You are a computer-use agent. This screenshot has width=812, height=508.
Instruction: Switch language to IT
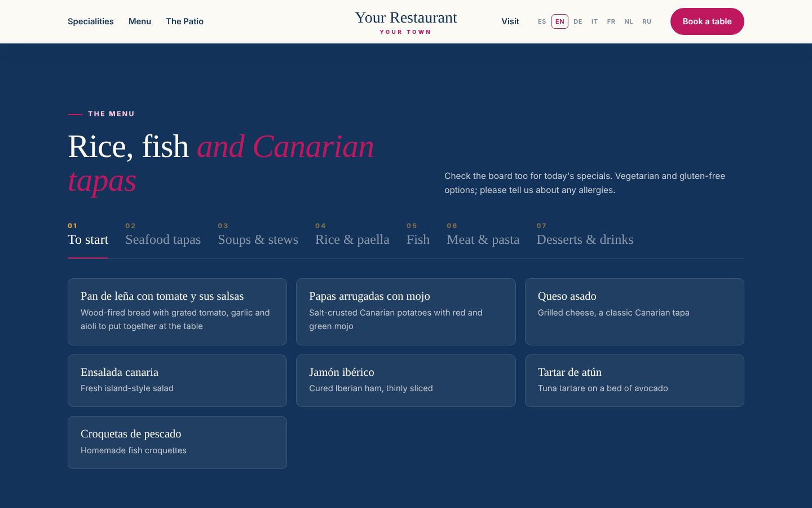[x=594, y=21]
